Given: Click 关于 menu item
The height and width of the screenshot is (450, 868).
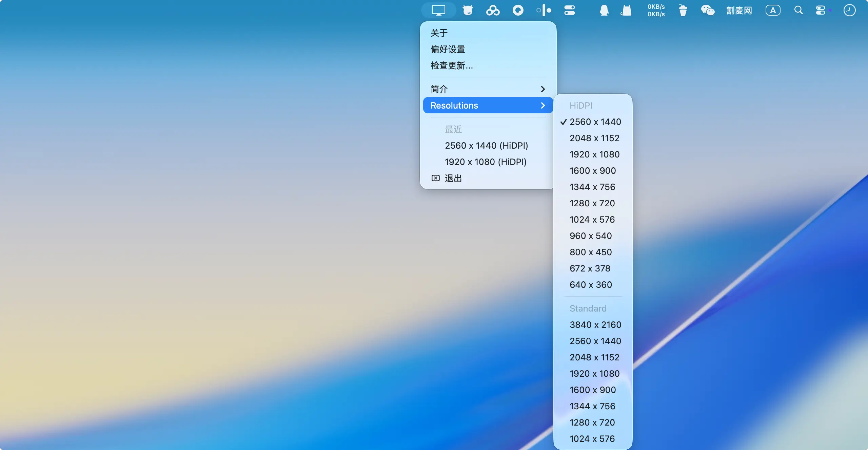Looking at the screenshot, I should pos(439,33).
